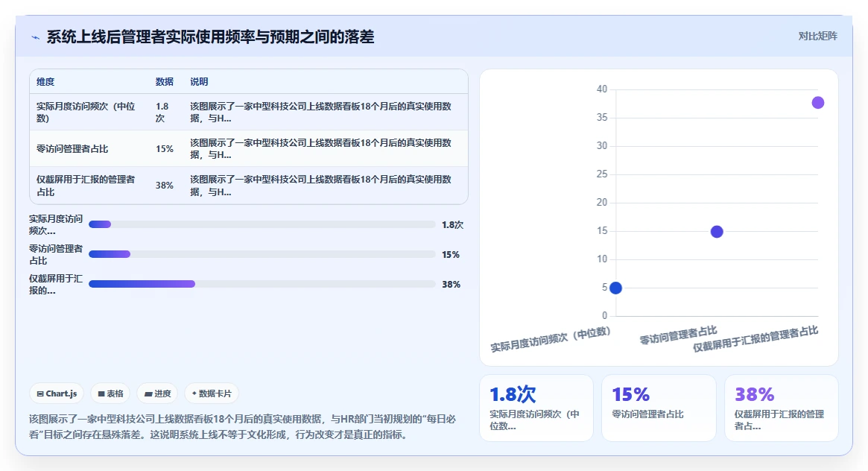Click the chart data point at value 5
This screenshot has width=868, height=471.
pos(615,288)
